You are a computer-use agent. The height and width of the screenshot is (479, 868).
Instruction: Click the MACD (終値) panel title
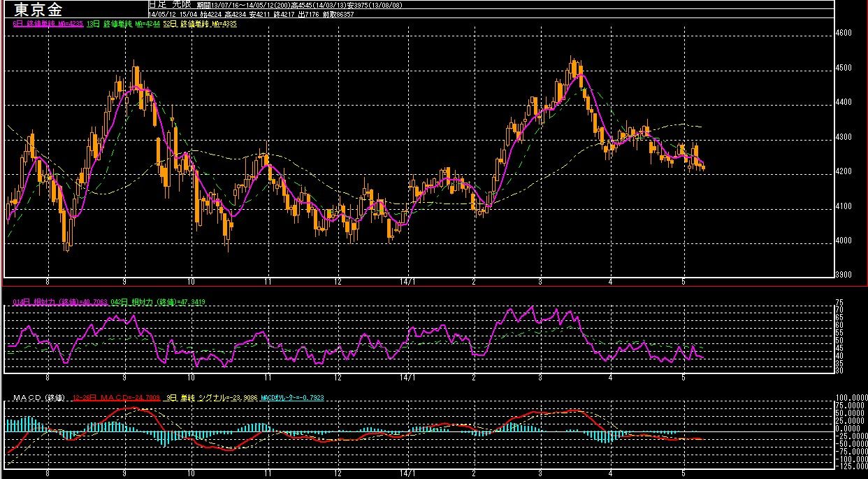[39, 398]
